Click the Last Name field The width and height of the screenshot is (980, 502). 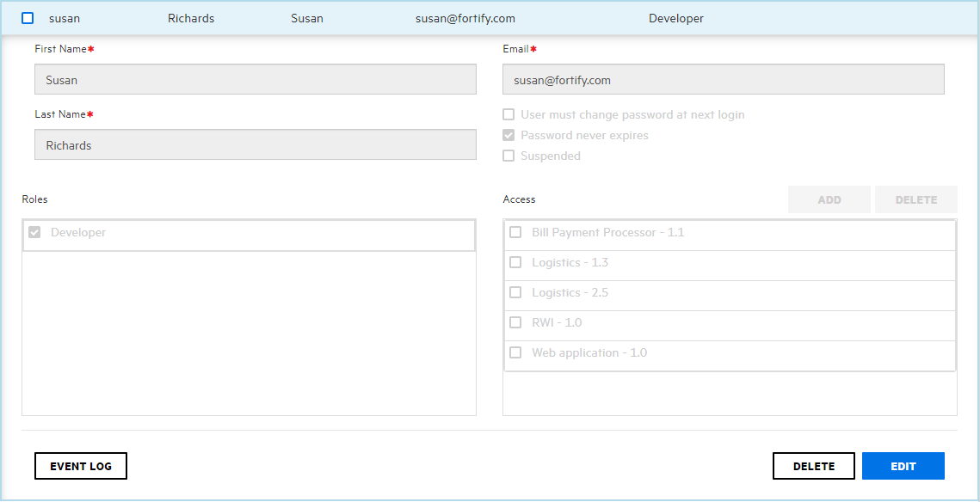click(x=255, y=145)
